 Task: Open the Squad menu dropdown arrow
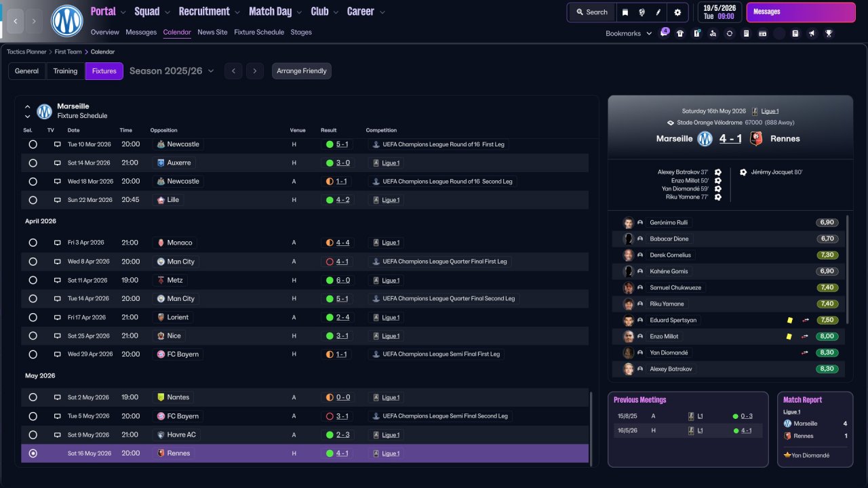pos(167,12)
